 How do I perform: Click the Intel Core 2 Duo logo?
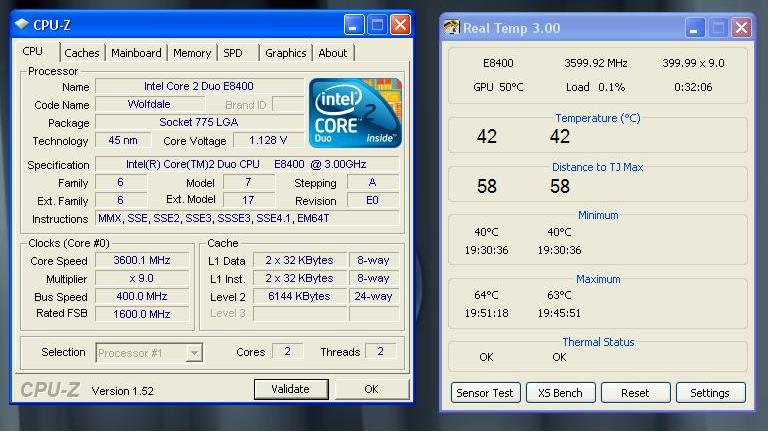coord(356,113)
